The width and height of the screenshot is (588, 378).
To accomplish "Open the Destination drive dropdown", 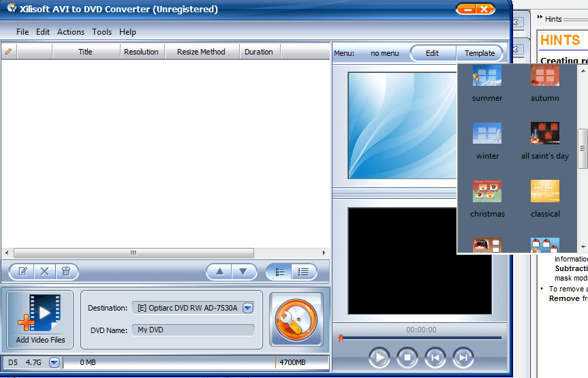I will [247, 308].
